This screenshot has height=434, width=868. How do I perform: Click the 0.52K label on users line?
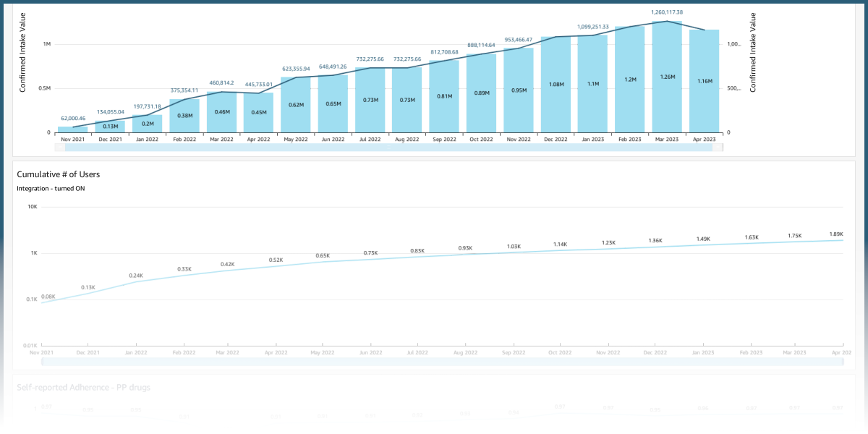[x=276, y=260]
